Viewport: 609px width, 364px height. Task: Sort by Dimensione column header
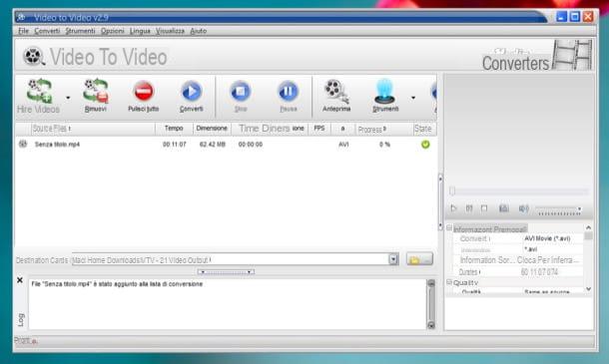click(x=212, y=129)
